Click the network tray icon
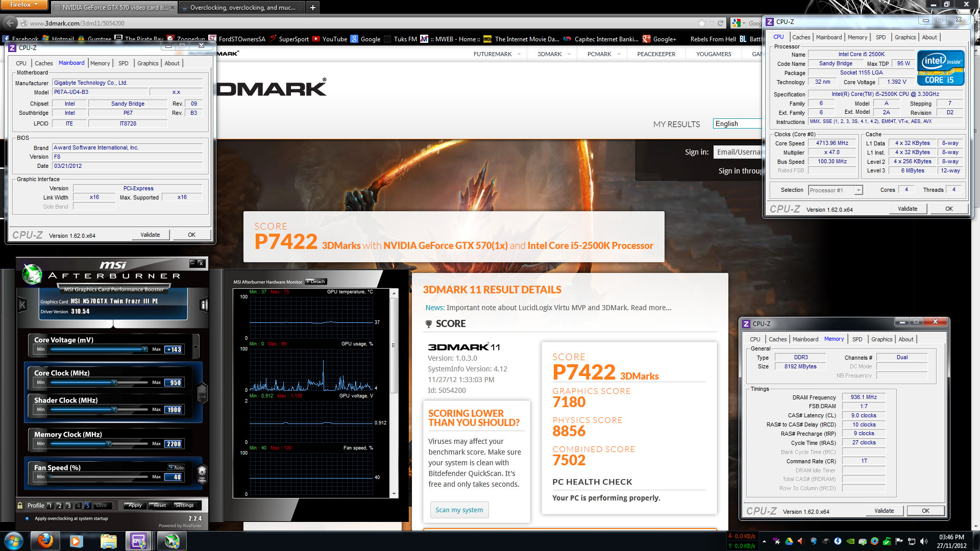 912,541
